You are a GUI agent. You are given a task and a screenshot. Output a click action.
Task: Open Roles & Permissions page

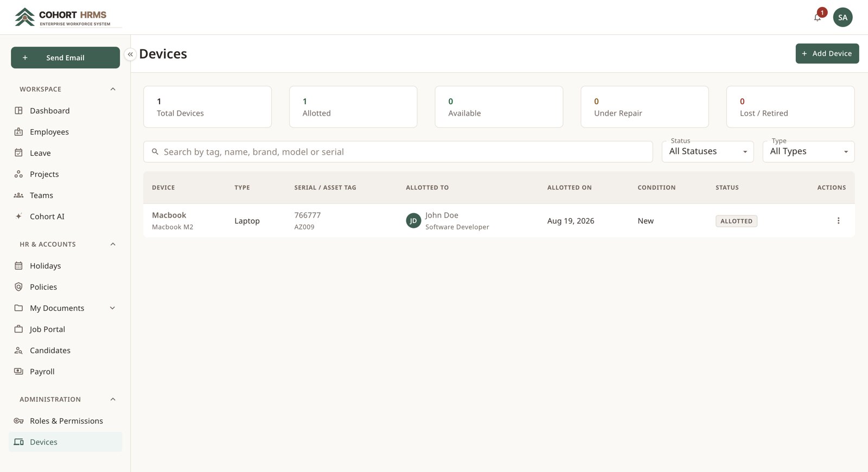65,421
